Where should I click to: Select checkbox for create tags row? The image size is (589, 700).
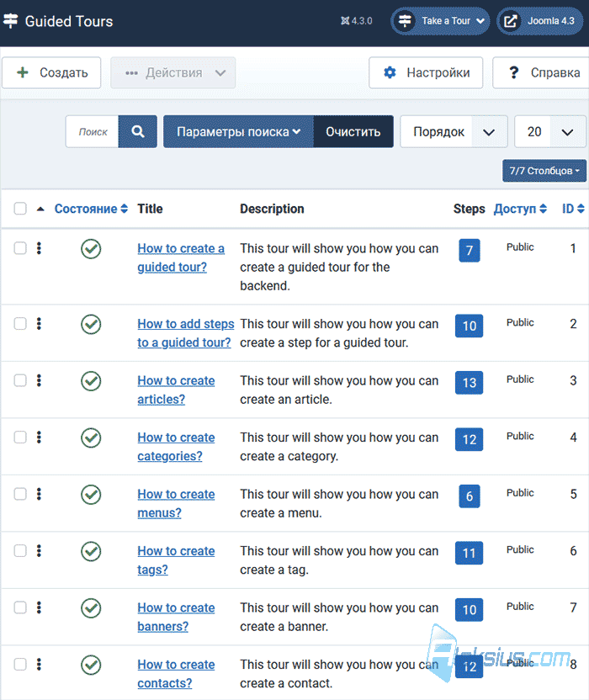pos(20,550)
